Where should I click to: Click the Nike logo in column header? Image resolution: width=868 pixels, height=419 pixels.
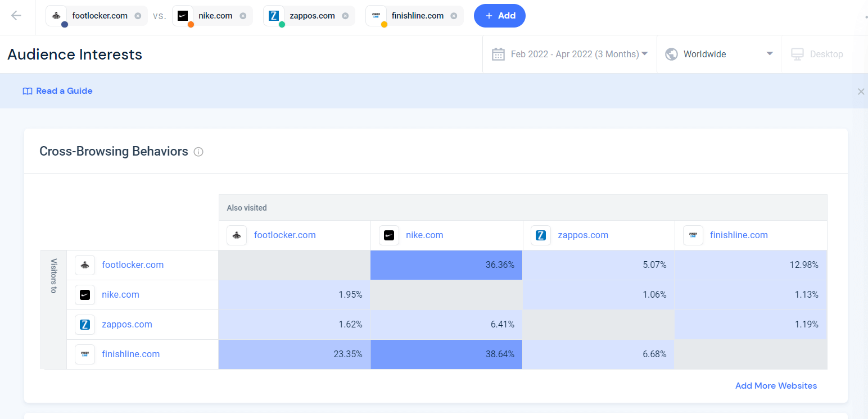coord(389,235)
